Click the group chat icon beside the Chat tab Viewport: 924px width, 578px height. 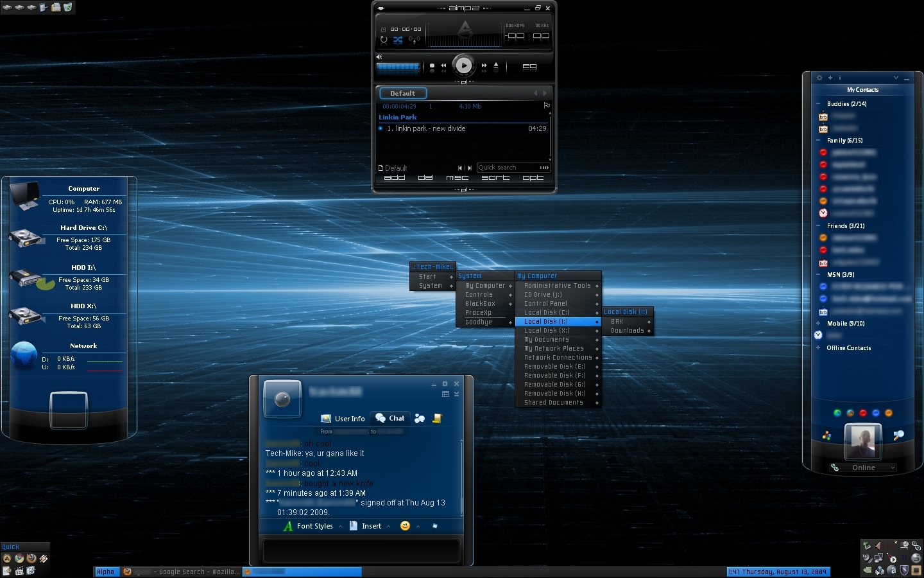point(420,418)
